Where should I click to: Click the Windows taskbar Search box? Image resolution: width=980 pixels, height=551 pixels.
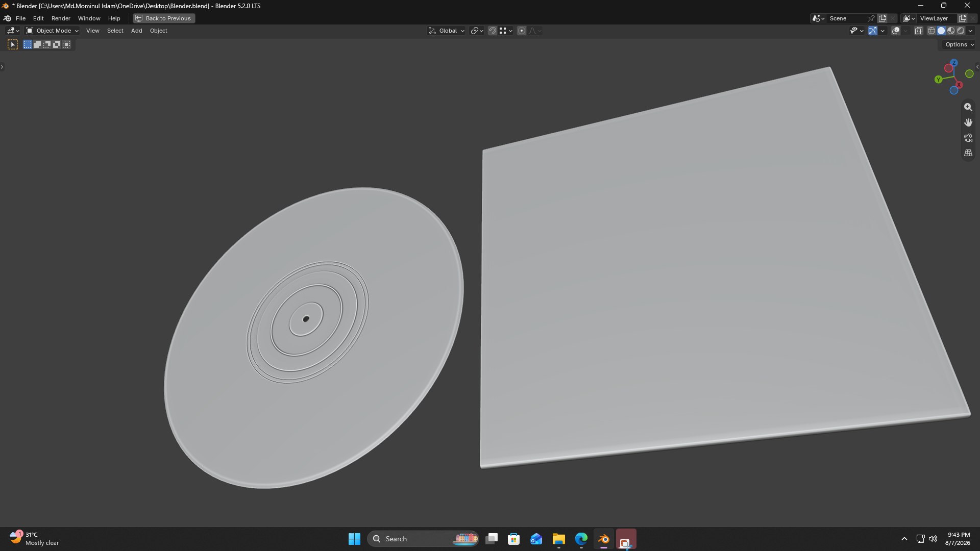[x=423, y=539]
